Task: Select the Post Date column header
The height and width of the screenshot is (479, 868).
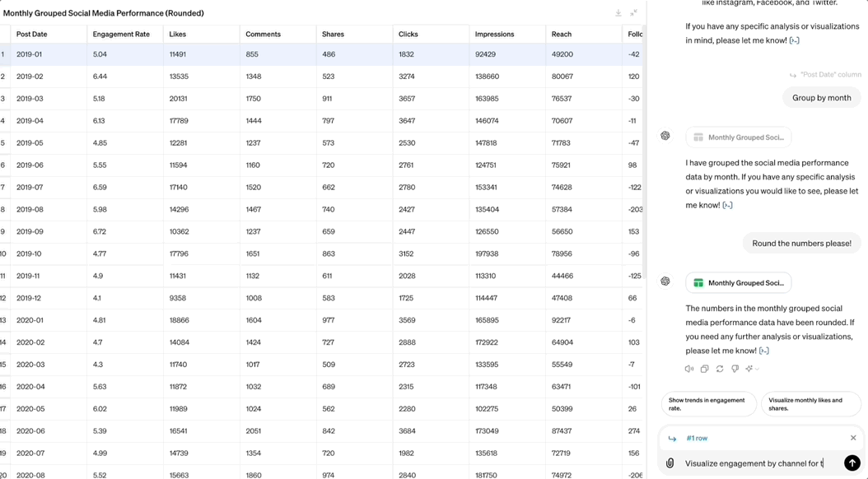Action: tap(32, 35)
